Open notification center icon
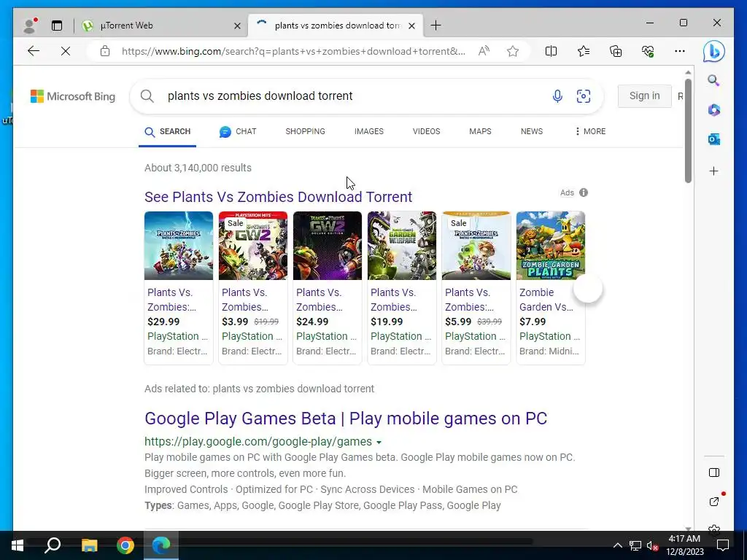This screenshot has height=560, width=747. tap(723, 545)
